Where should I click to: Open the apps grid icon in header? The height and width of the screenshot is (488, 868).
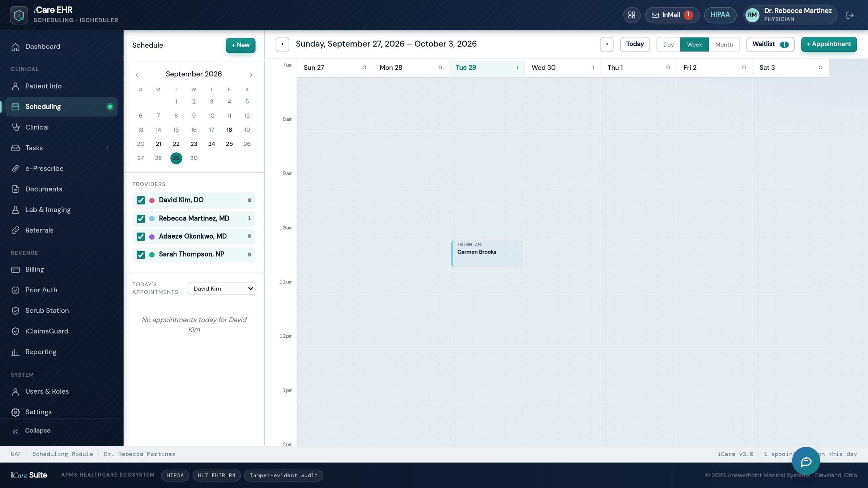[x=631, y=15]
